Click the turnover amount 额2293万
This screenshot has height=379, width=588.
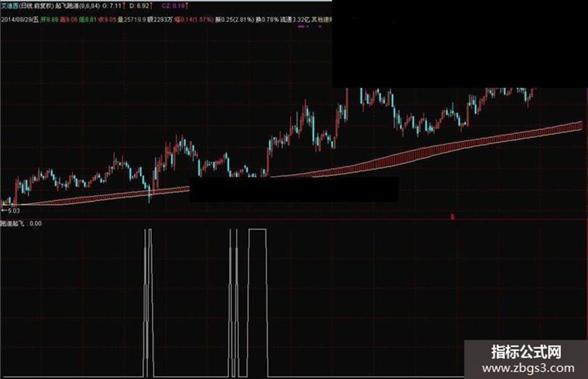pos(160,19)
